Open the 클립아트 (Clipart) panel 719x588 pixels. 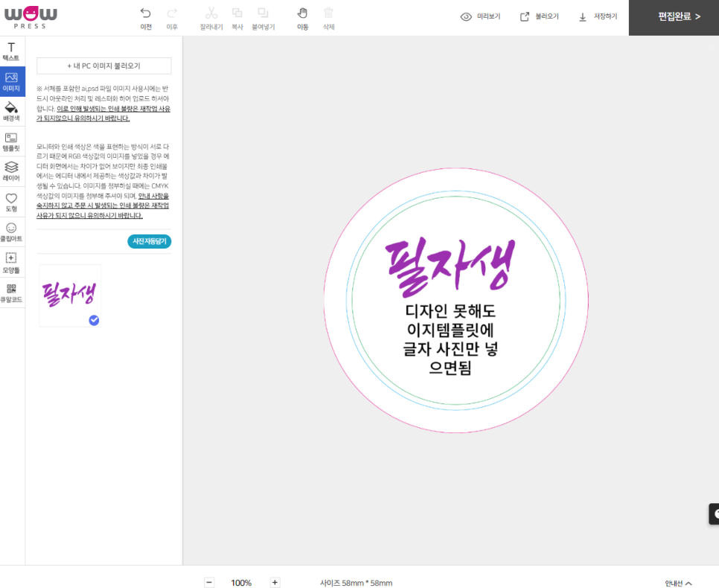point(11,232)
